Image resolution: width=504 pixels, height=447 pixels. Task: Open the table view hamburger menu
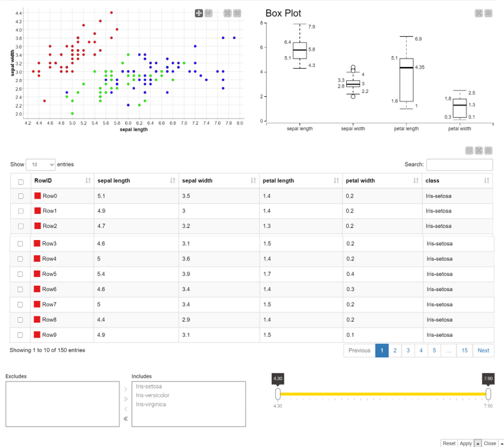tap(489, 150)
